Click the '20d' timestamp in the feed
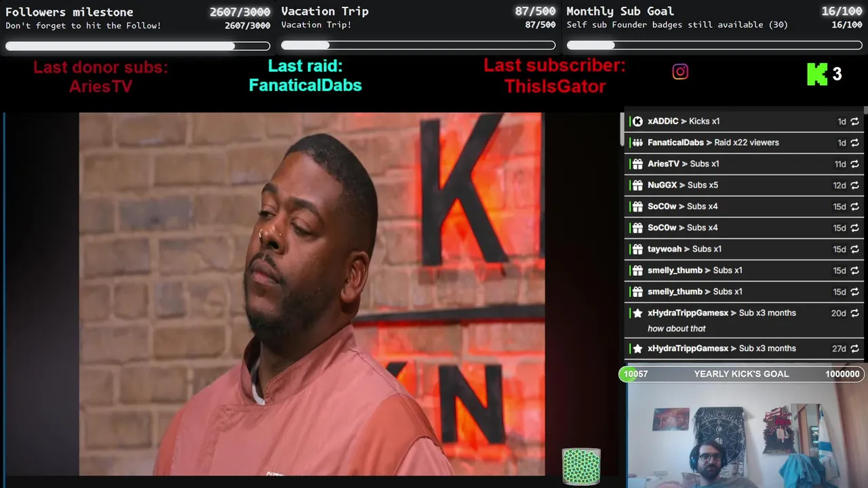The width and height of the screenshot is (868, 488). [x=839, y=313]
